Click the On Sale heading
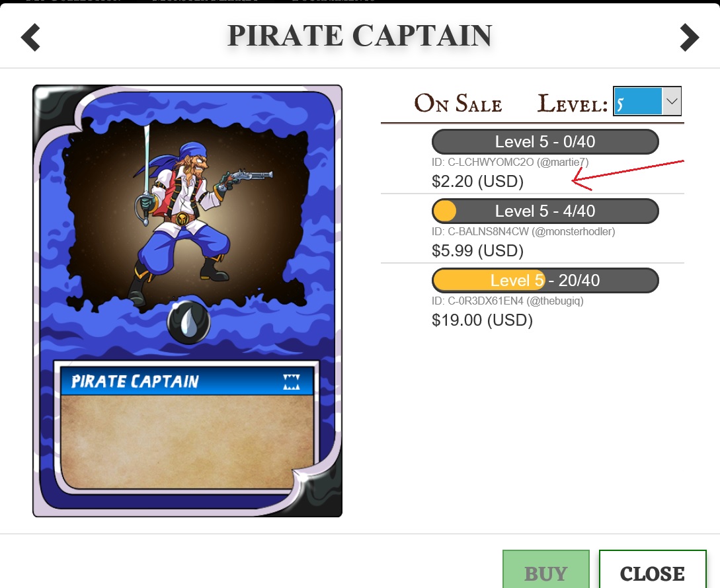 click(458, 103)
